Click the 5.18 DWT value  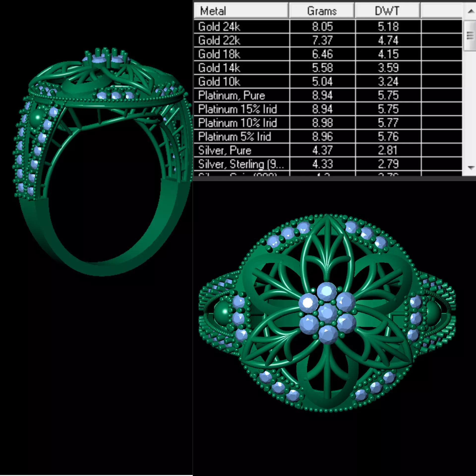tap(388, 27)
